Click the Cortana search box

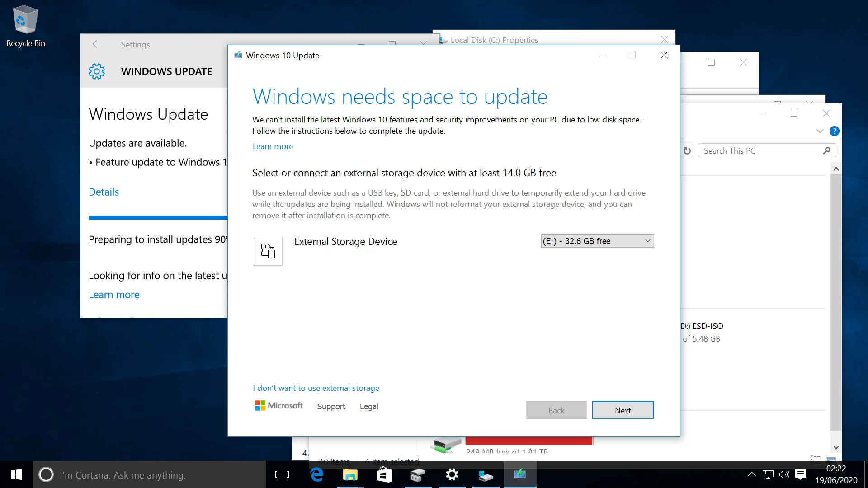click(149, 474)
